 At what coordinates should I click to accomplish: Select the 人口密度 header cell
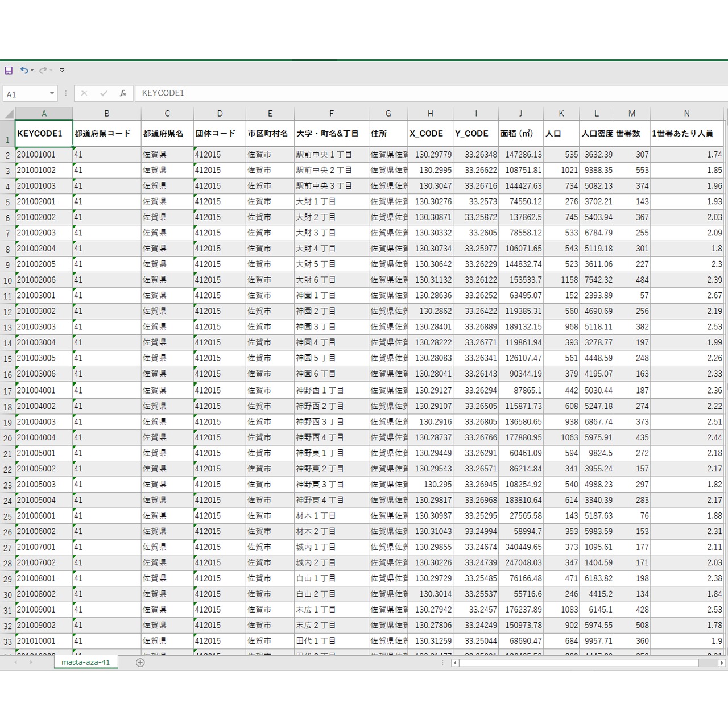pos(597,134)
